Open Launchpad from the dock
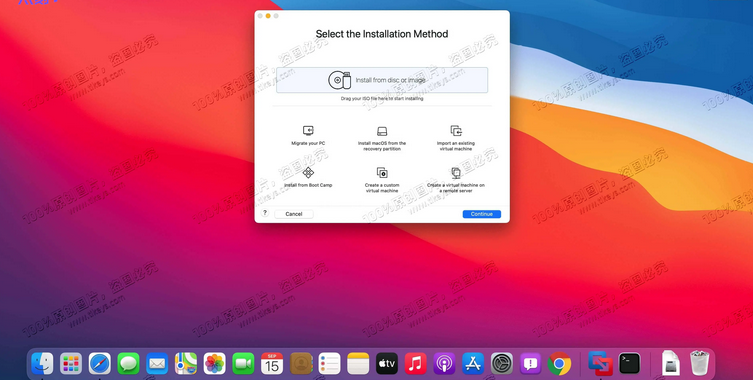 (71, 364)
